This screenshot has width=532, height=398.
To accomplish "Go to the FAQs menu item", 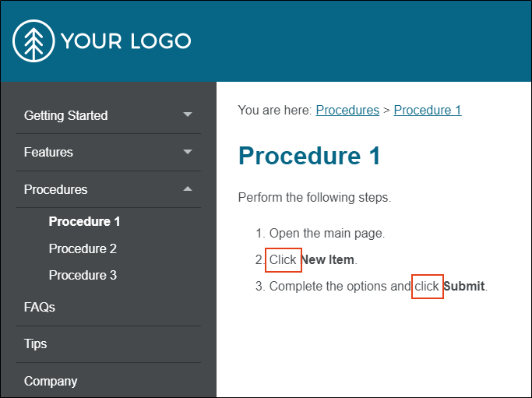I will (40, 308).
